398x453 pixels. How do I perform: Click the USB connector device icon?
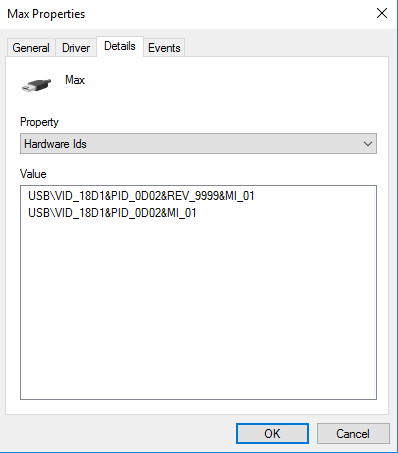[x=36, y=85]
